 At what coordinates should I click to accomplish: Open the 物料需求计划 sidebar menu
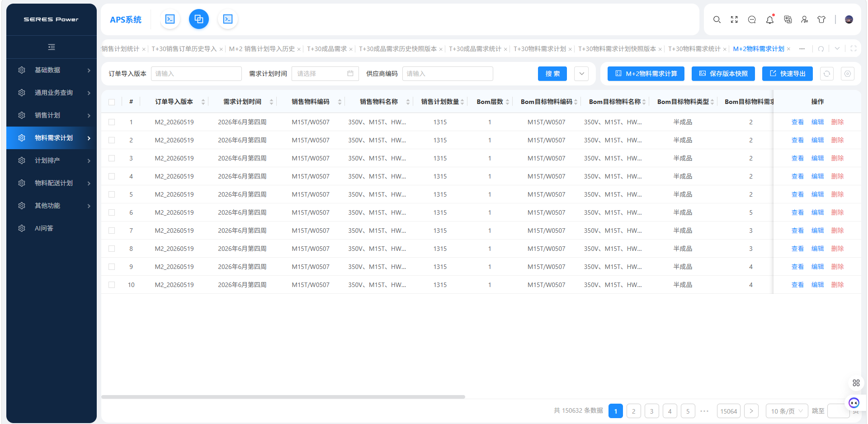pos(52,138)
